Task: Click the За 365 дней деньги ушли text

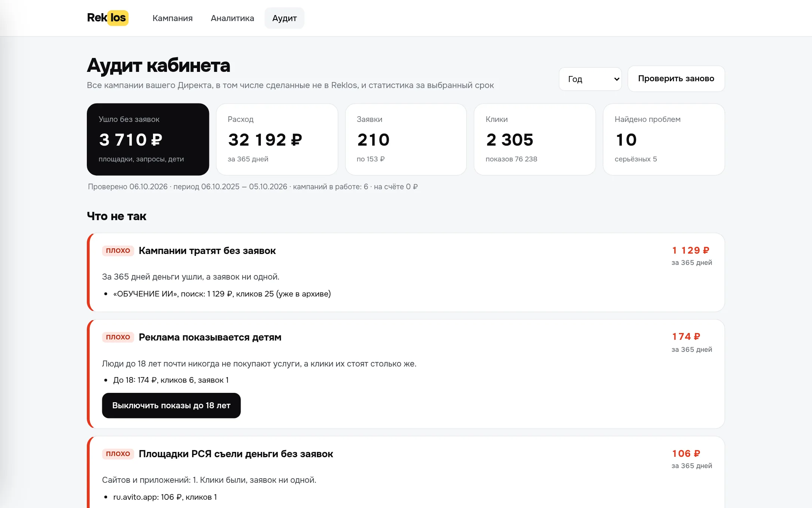Action: (191, 277)
